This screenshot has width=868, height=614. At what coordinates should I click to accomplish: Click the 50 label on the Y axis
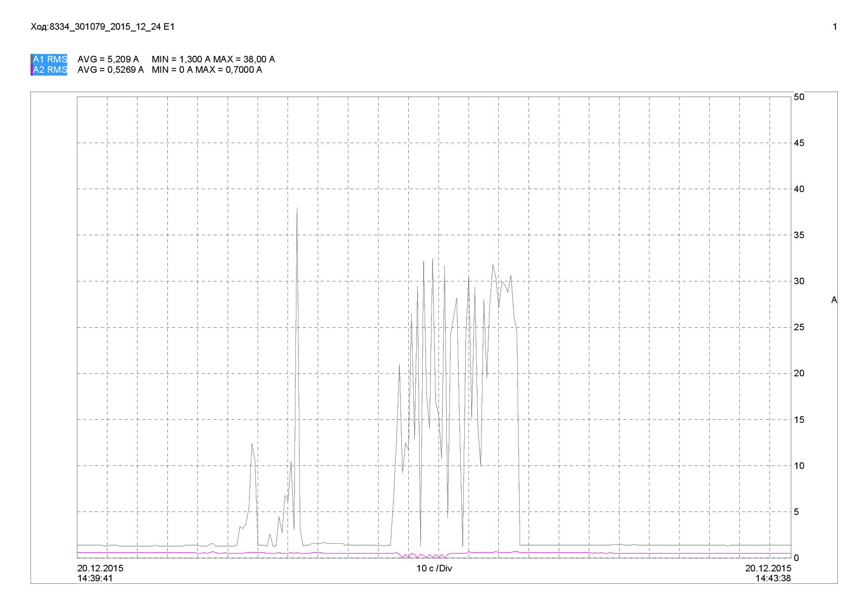tap(799, 97)
